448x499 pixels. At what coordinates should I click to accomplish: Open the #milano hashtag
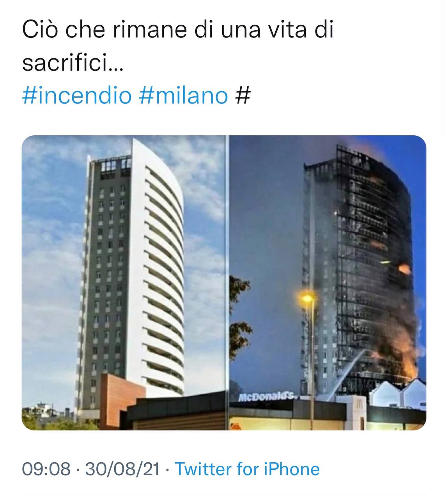coord(183,95)
